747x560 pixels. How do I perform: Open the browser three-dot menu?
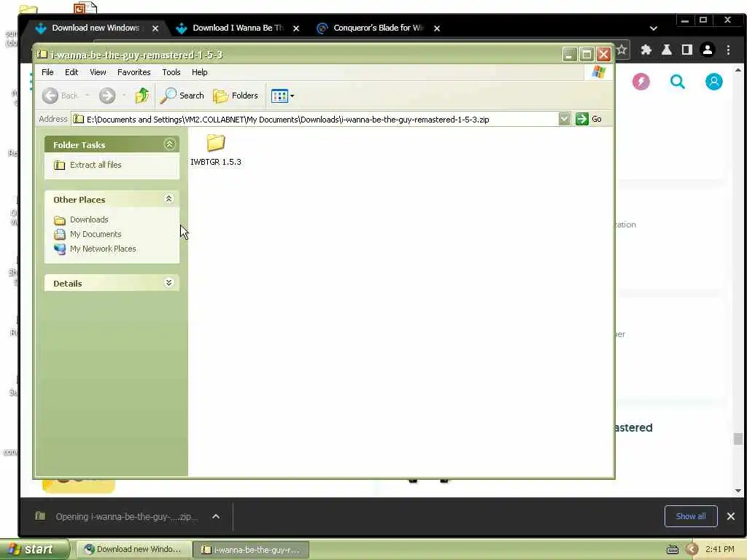point(729,50)
